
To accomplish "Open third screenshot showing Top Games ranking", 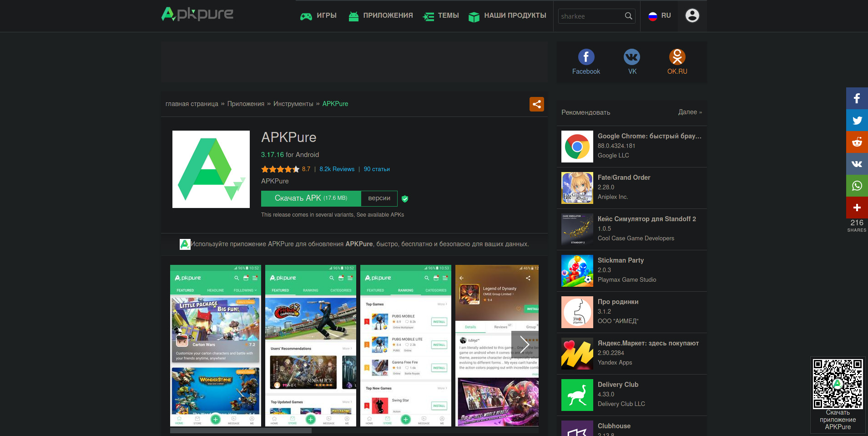I will click(x=406, y=346).
